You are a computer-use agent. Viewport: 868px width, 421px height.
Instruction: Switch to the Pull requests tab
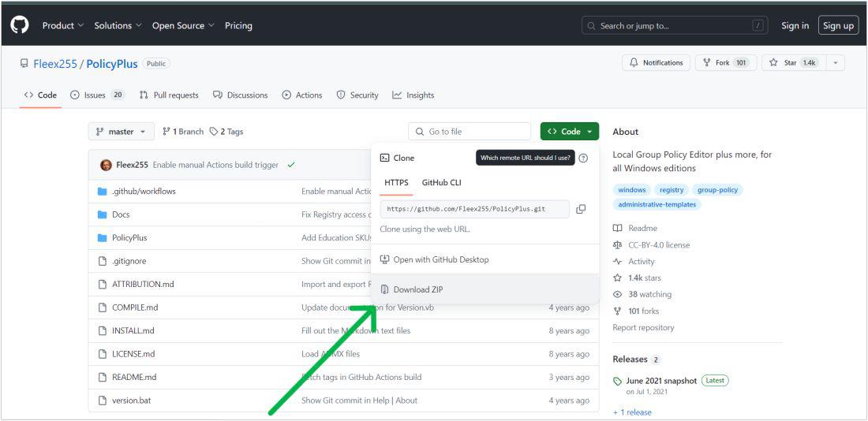(x=169, y=95)
